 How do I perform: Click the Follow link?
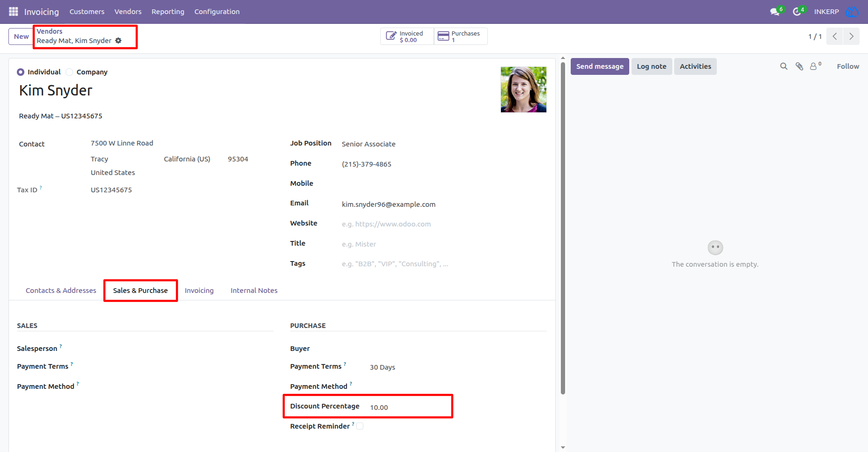pyautogui.click(x=848, y=66)
